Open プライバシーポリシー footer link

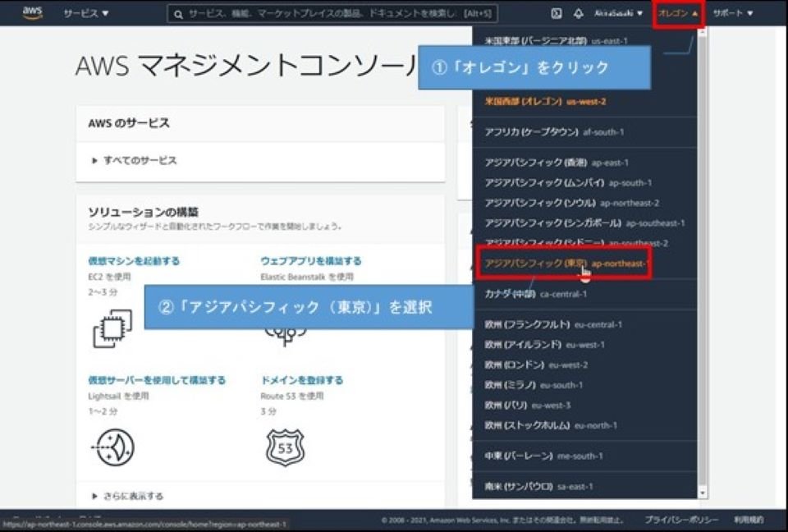point(681,520)
